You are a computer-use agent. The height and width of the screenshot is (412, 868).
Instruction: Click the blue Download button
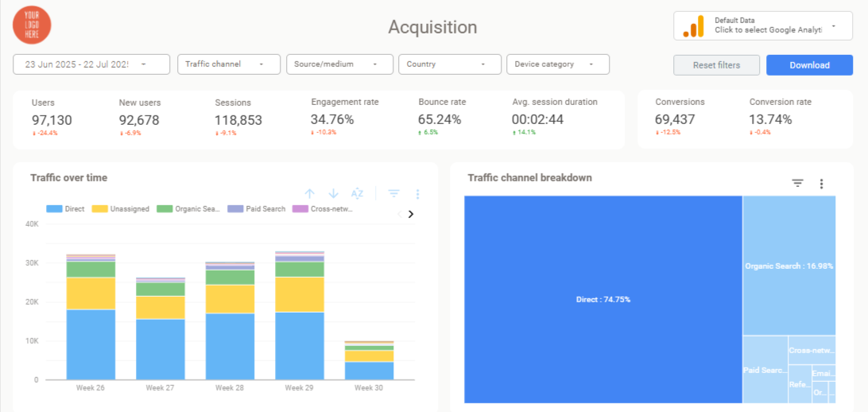(x=809, y=65)
